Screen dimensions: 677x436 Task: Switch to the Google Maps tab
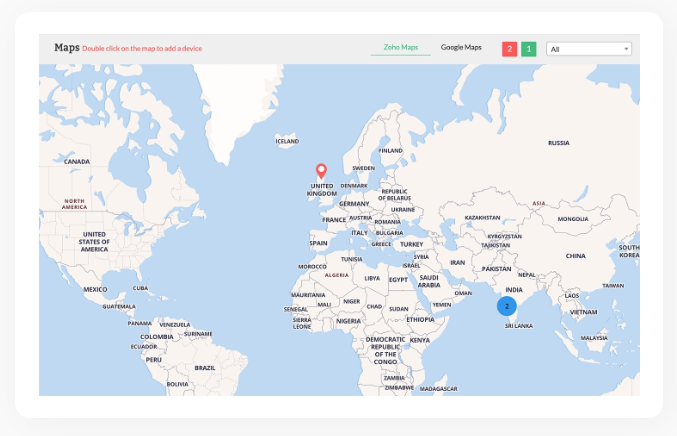[461, 47]
